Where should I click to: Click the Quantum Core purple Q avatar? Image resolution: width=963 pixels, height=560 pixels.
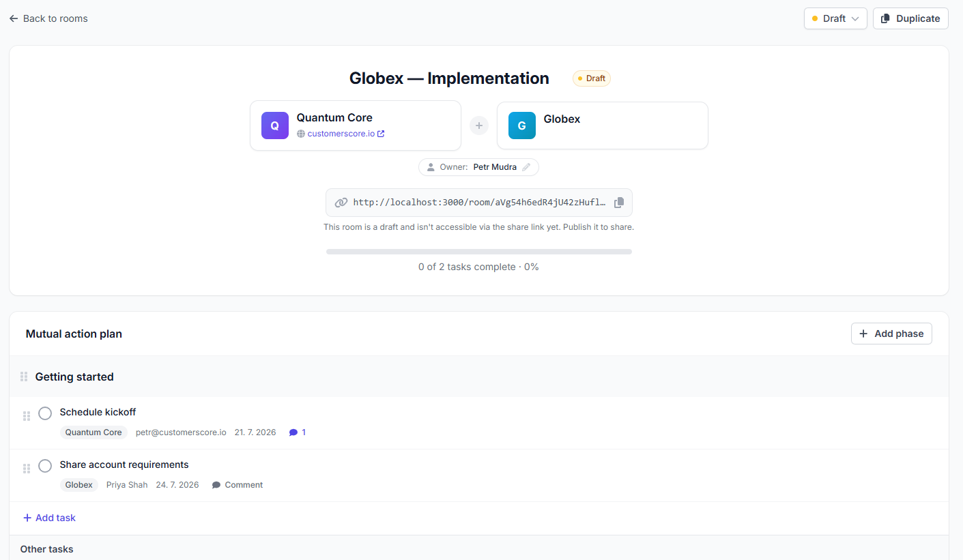(275, 126)
